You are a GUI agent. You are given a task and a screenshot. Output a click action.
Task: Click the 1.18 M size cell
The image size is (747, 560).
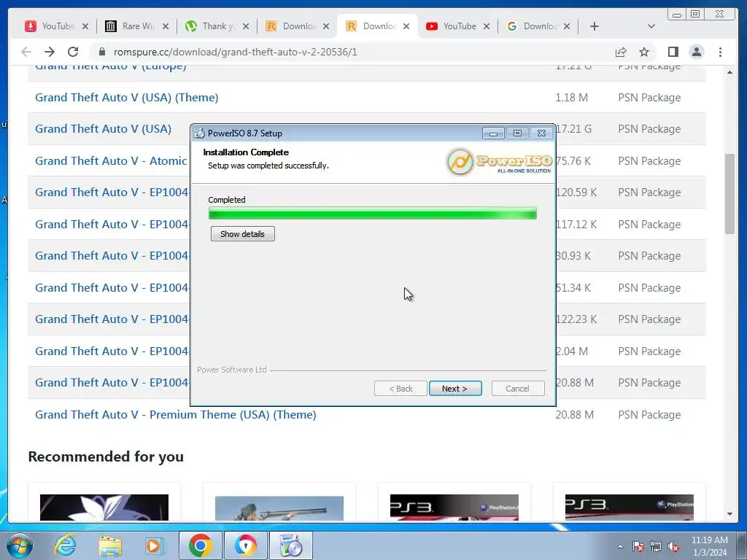pyautogui.click(x=571, y=98)
